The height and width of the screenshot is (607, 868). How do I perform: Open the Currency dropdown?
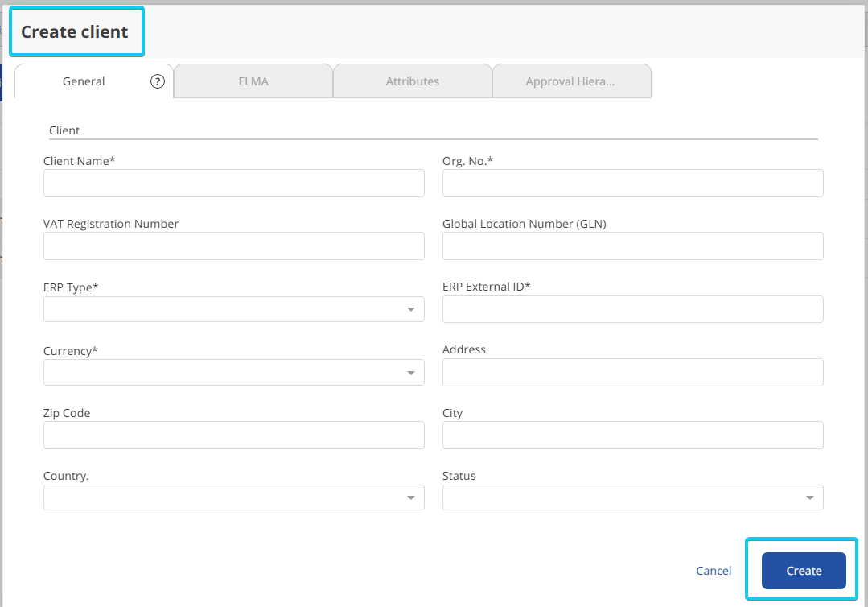click(x=234, y=372)
